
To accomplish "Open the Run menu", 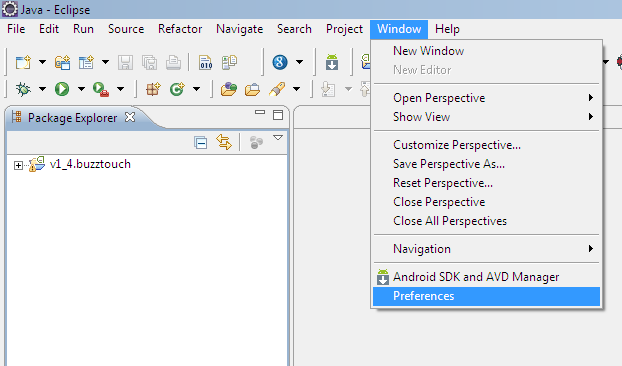I will 83,29.
